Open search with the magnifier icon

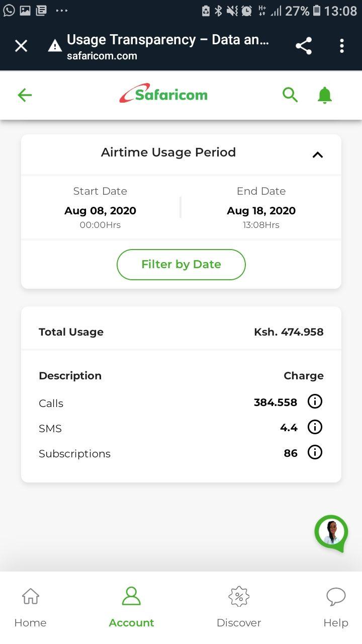point(290,95)
